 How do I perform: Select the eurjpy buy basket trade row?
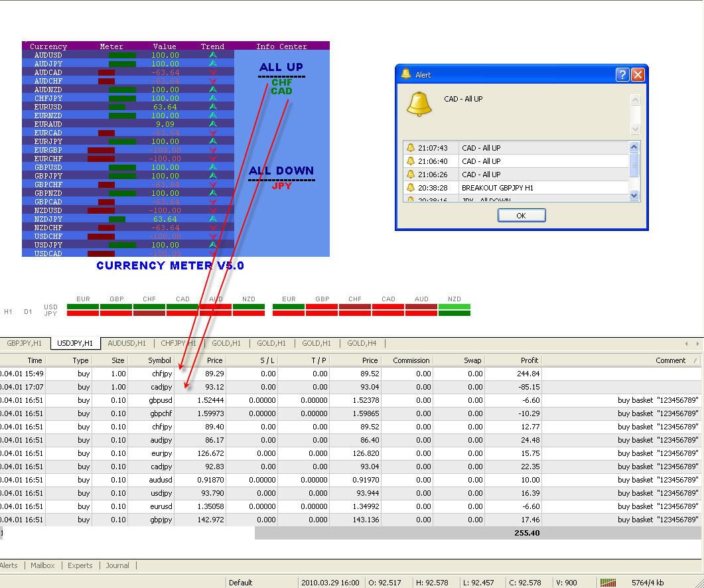(350, 453)
